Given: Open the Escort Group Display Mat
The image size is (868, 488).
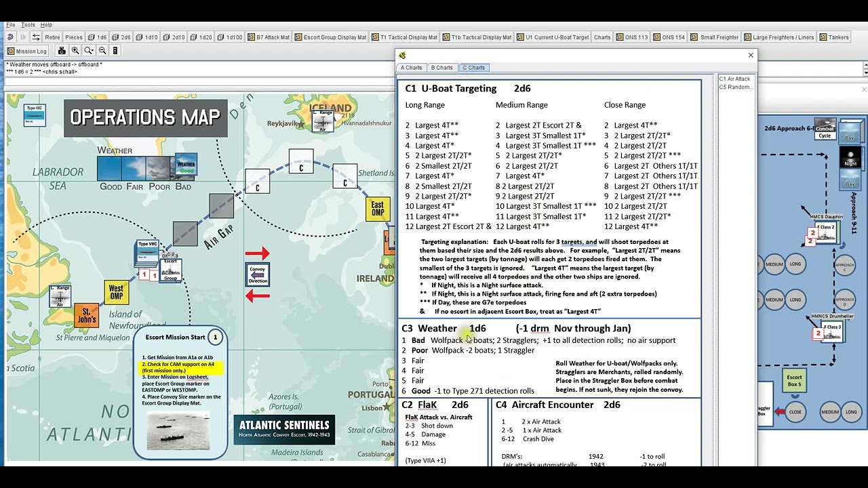Looking at the screenshot, I should tap(330, 37).
